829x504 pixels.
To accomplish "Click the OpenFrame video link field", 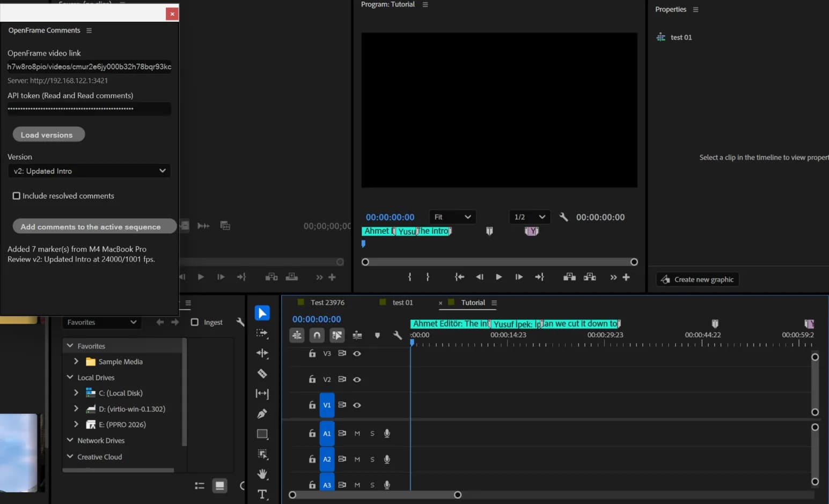I will [x=89, y=66].
